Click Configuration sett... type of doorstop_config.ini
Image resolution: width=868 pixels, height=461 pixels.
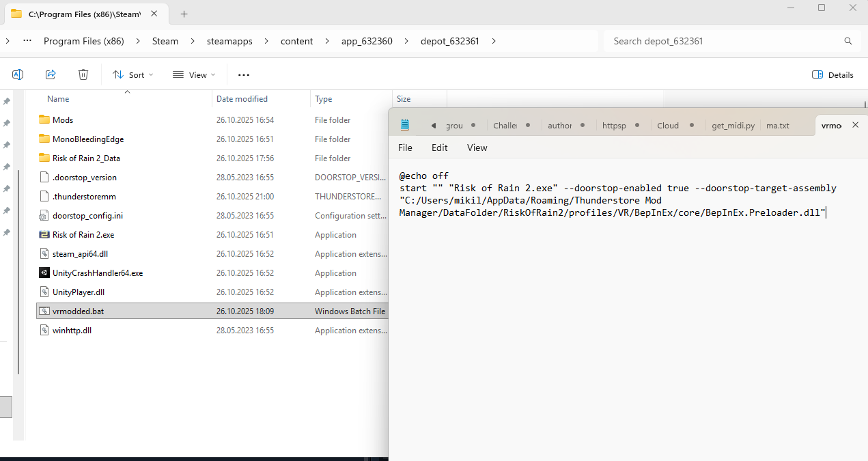pyautogui.click(x=349, y=215)
